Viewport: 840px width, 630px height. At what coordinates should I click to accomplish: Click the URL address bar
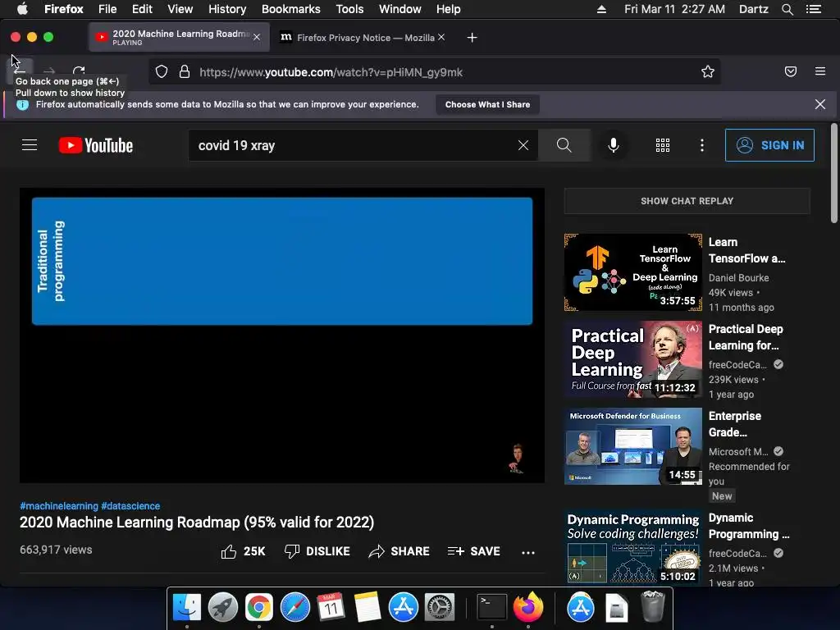(x=434, y=72)
